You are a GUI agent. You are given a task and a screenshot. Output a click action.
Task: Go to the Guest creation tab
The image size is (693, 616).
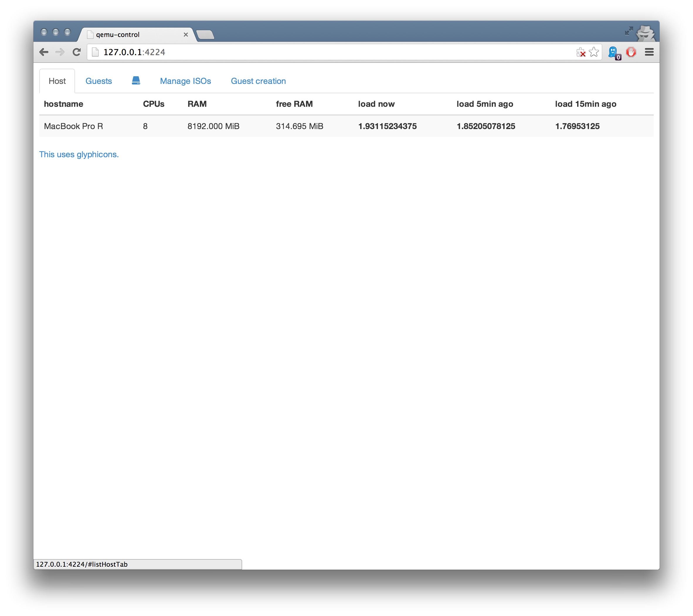(x=258, y=81)
